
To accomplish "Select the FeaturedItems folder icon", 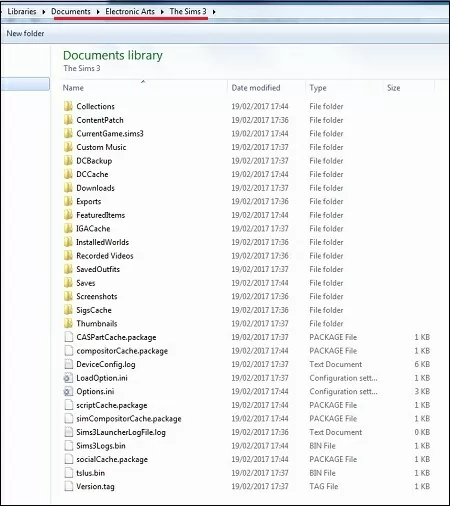I will [68, 215].
